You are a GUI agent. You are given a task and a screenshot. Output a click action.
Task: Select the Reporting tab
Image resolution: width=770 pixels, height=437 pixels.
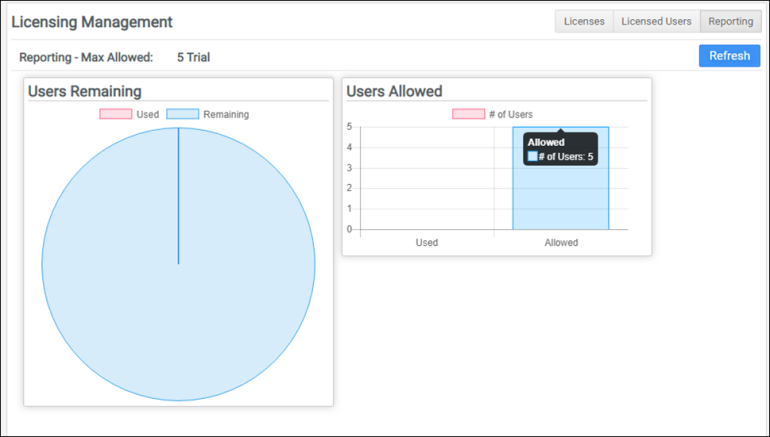[x=731, y=22]
